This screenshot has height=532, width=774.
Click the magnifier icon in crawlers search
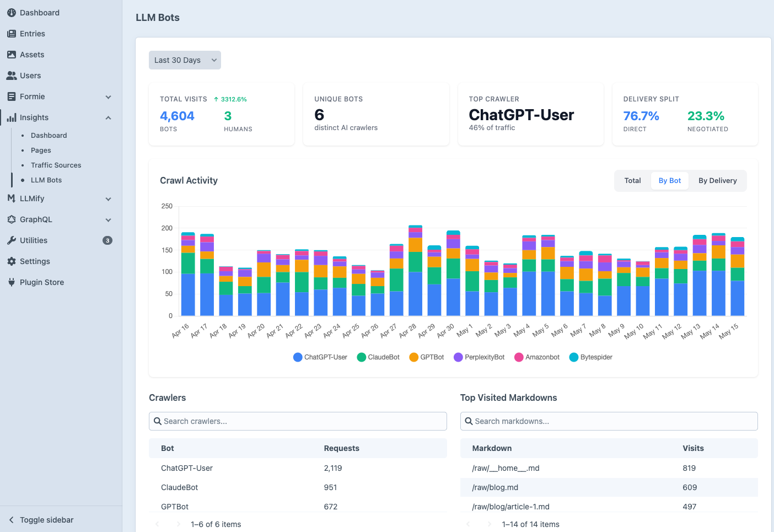158,421
